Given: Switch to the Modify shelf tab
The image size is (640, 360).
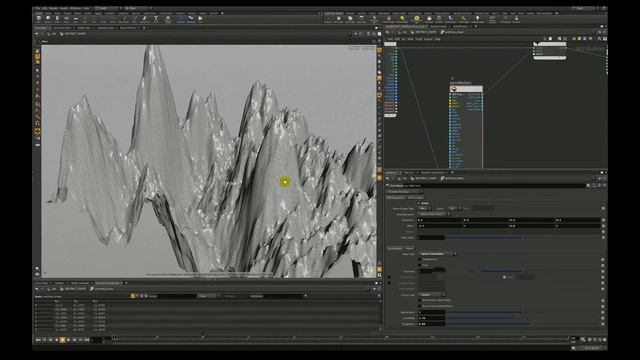Looking at the screenshot, I should tap(48, 13).
